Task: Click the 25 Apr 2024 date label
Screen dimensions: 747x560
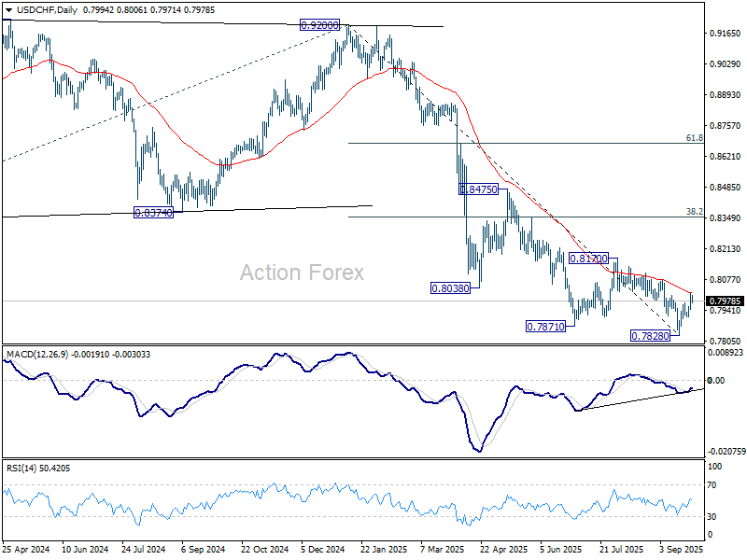Action: pyautogui.click(x=26, y=549)
